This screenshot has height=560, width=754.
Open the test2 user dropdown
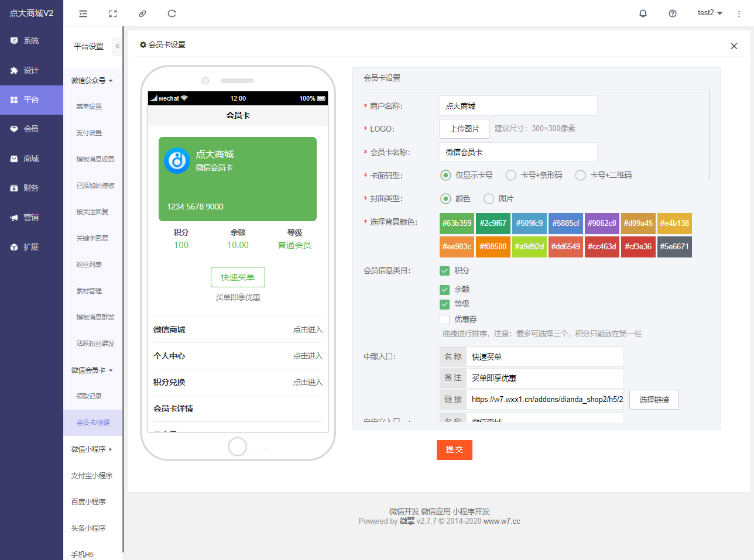click(x=710, y=13)
